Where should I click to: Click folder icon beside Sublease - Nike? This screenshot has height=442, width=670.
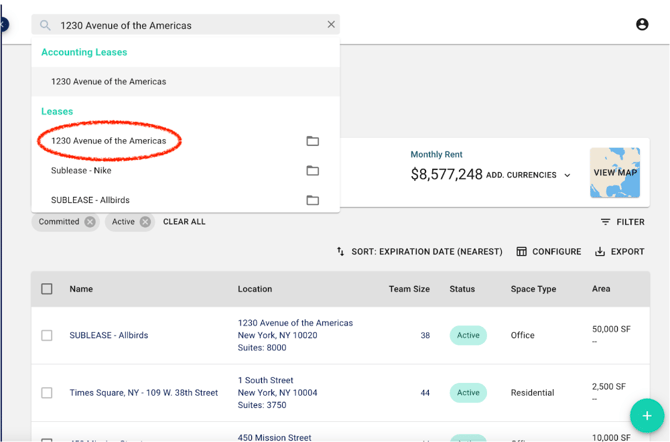[x=312, y=171]
